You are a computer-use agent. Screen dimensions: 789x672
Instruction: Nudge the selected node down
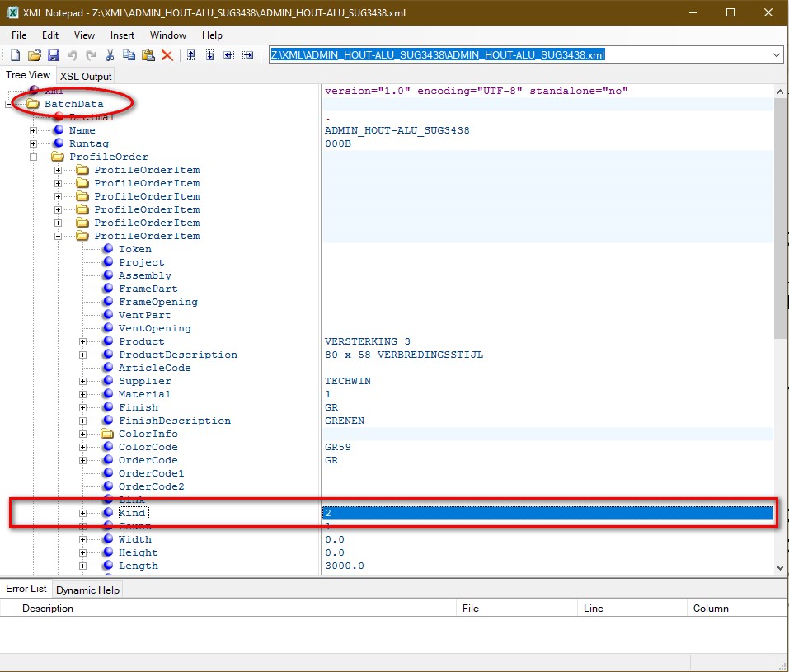210,55
